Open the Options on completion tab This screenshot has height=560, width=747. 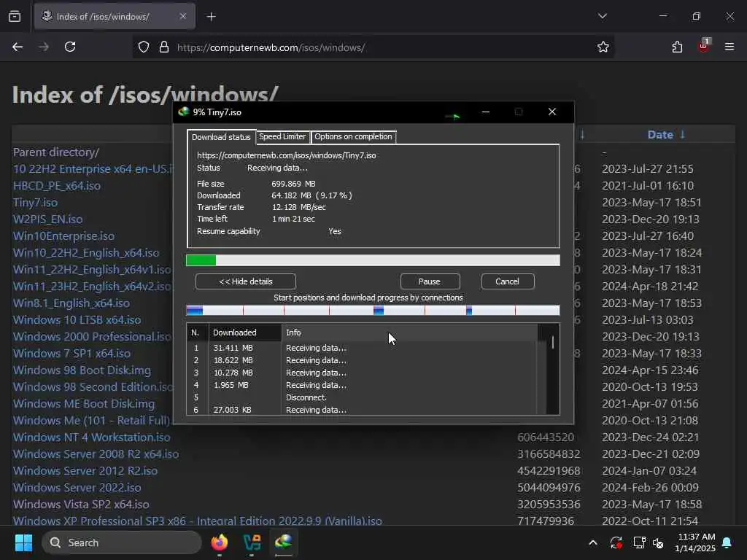[353, 136]
